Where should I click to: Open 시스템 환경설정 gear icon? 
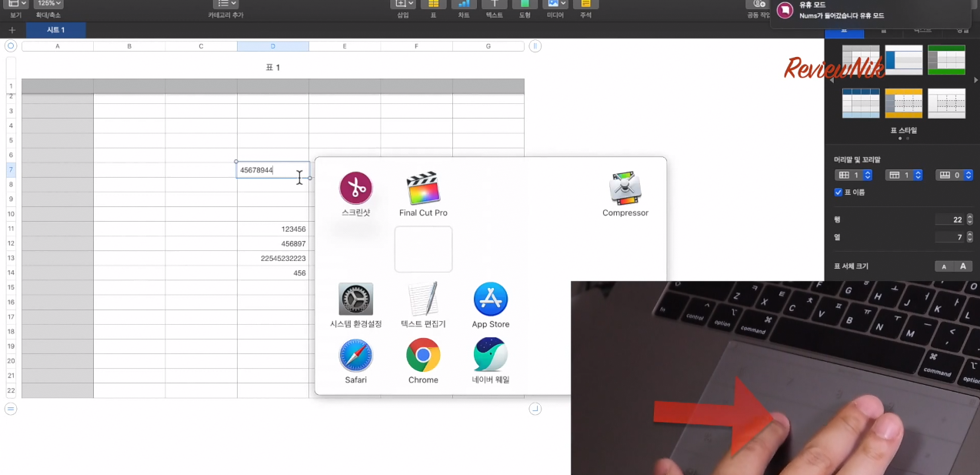(355, 299)
